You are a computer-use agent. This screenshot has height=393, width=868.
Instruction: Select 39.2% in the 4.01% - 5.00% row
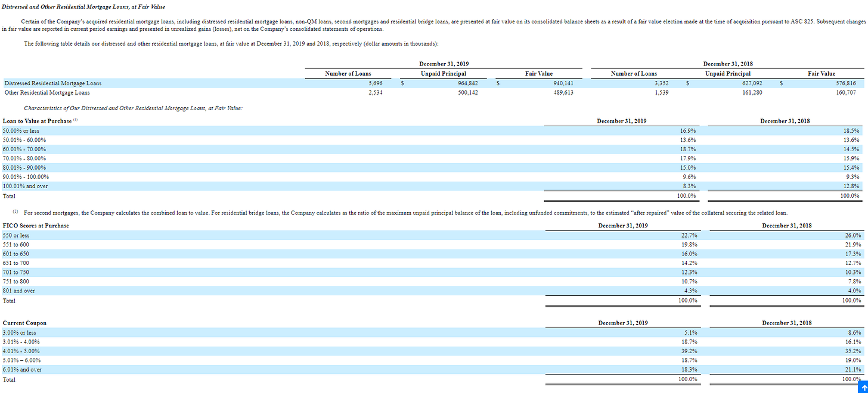689,351
